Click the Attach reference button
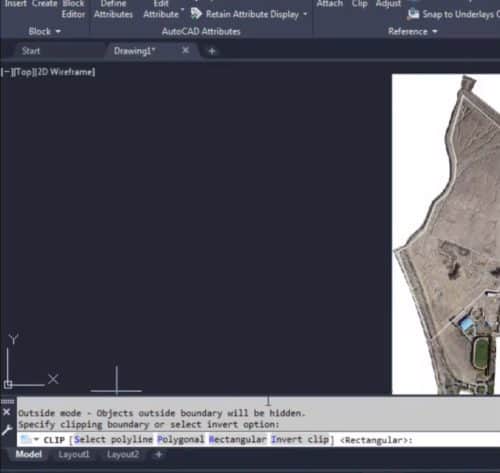Viewport: 500px width, 473px height. click(x=330, y=4)
